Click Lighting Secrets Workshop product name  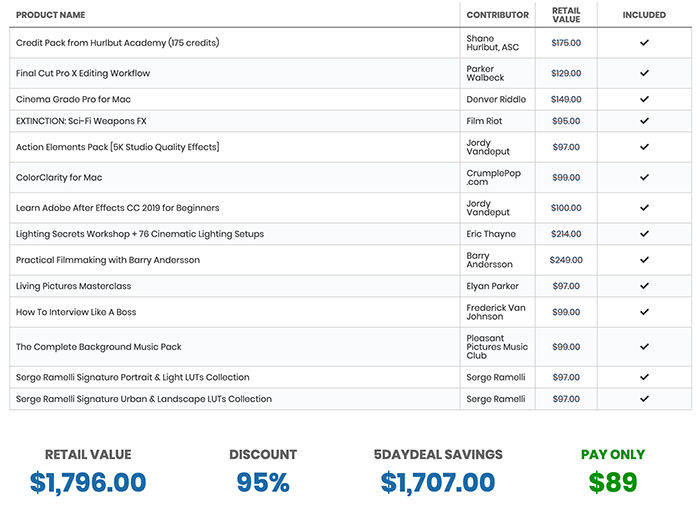[x=140, y=234]
